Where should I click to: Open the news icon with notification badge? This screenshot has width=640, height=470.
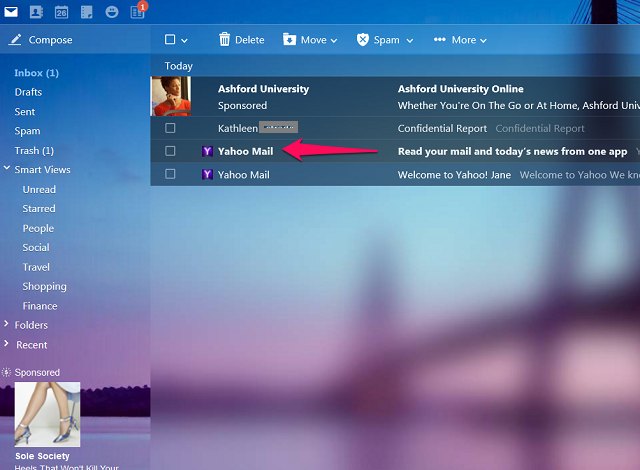tap(137, 12)
